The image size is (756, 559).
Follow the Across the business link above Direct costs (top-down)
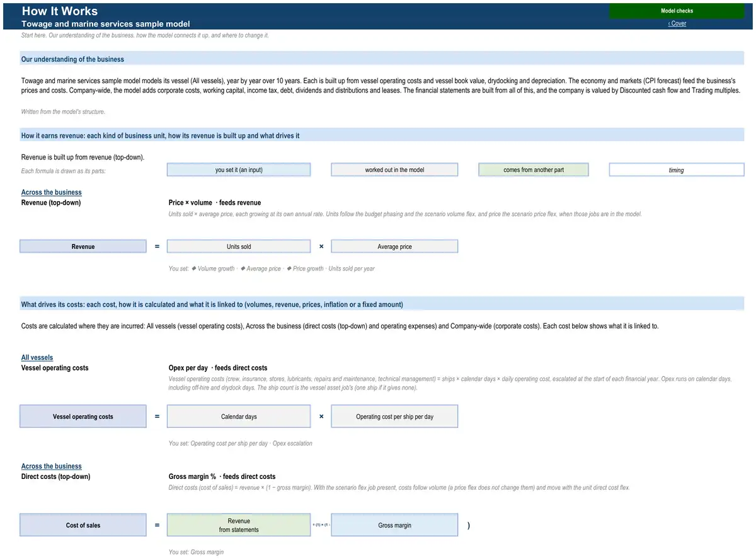click(x=52, y=466)
